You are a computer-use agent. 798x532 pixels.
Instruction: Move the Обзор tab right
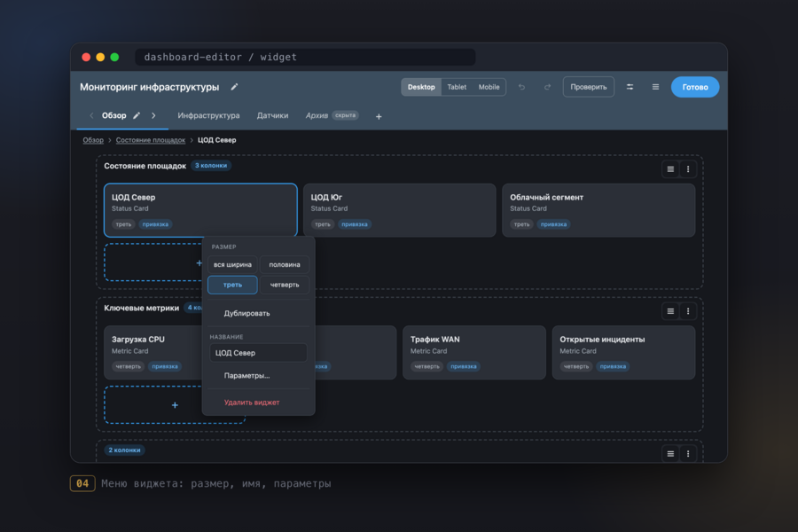[153, 115]
